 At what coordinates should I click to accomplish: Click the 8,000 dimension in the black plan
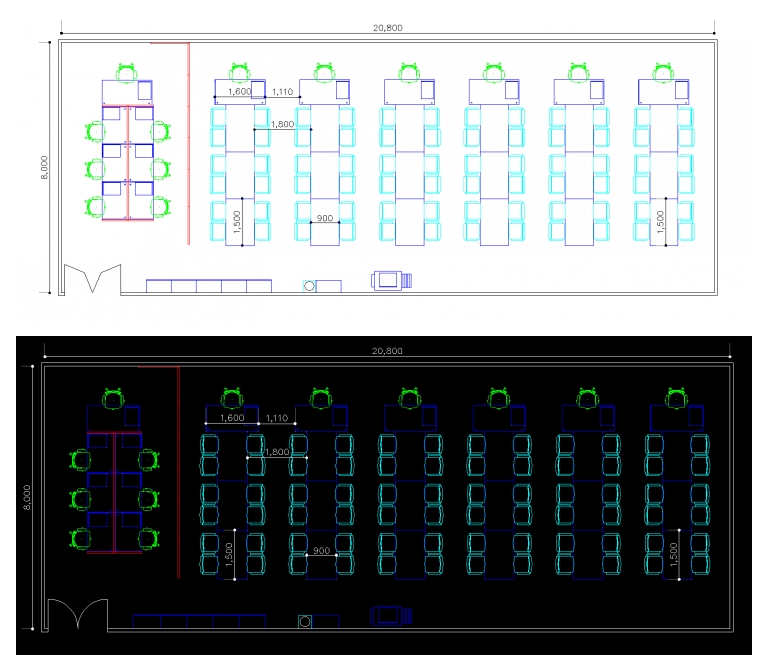[x=27, y=497]
